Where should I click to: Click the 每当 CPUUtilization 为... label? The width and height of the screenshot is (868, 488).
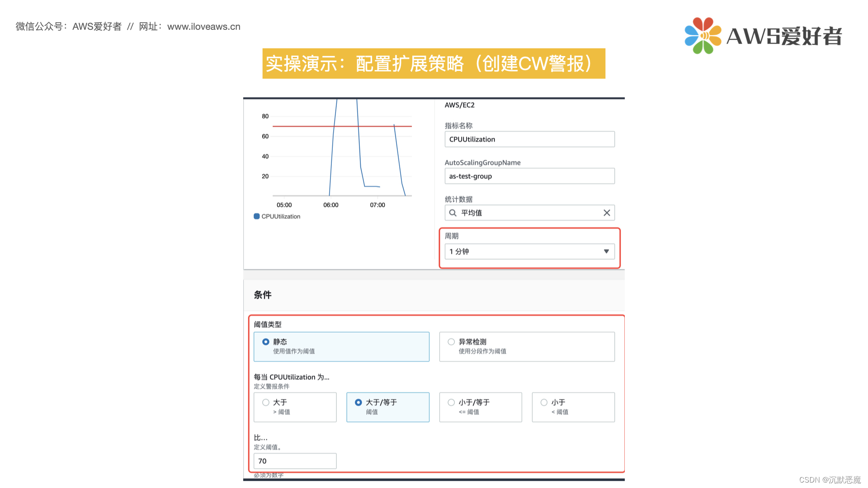(292, 377)
